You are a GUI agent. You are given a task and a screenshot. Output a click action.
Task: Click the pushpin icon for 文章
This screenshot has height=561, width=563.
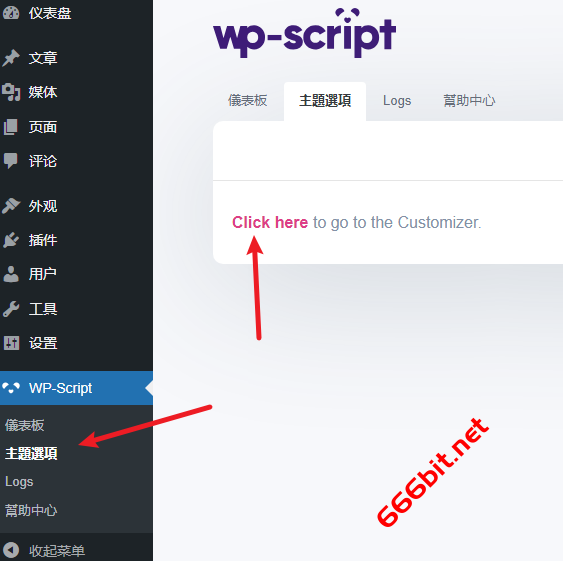tap(11, 58)
